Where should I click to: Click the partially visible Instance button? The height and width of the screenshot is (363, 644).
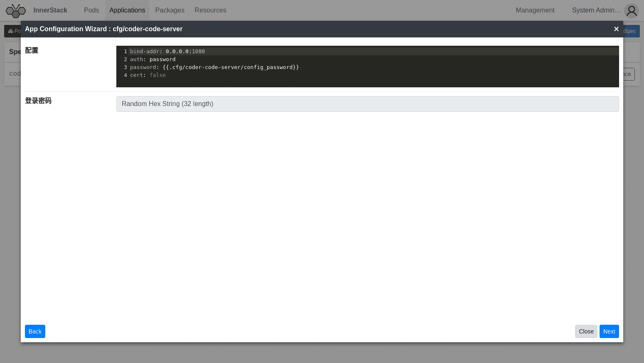[x=627, y=74]
